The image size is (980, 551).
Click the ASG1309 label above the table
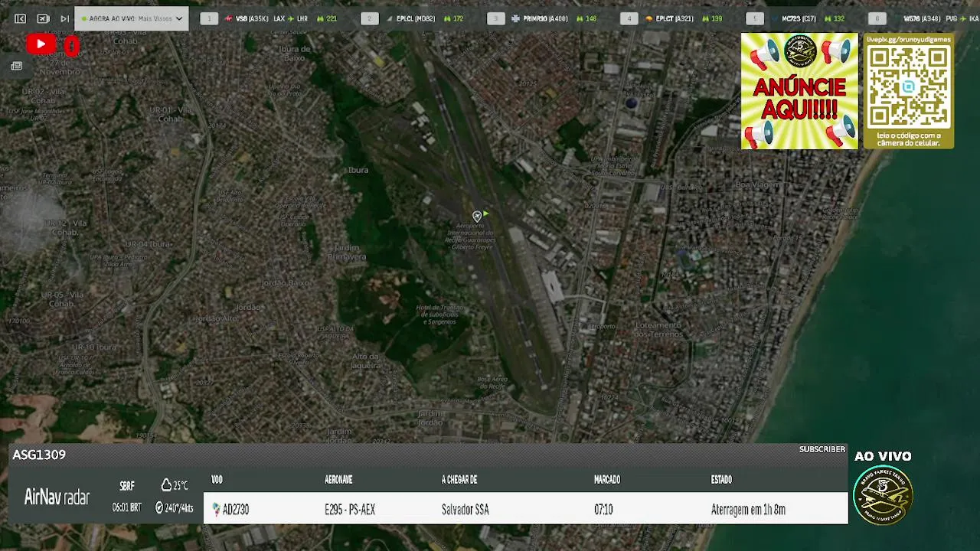39,455
